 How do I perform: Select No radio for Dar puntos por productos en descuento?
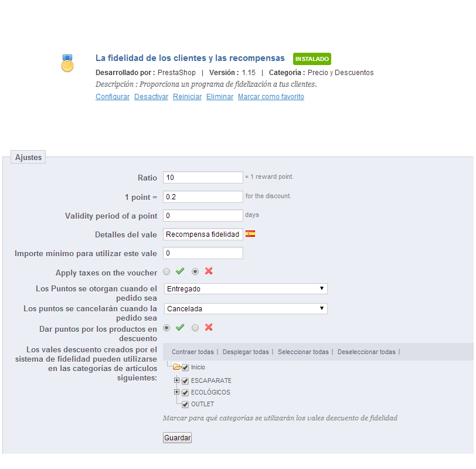[x=195, y=328]
